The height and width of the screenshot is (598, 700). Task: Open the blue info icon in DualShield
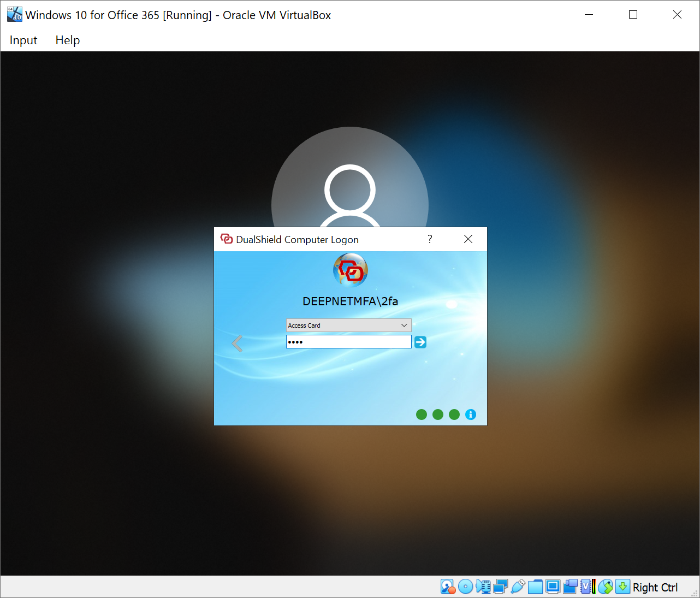coord(471,415)
